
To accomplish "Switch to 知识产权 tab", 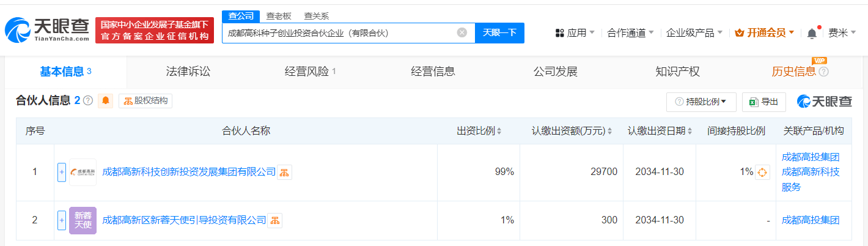I will tap(677, 72).
